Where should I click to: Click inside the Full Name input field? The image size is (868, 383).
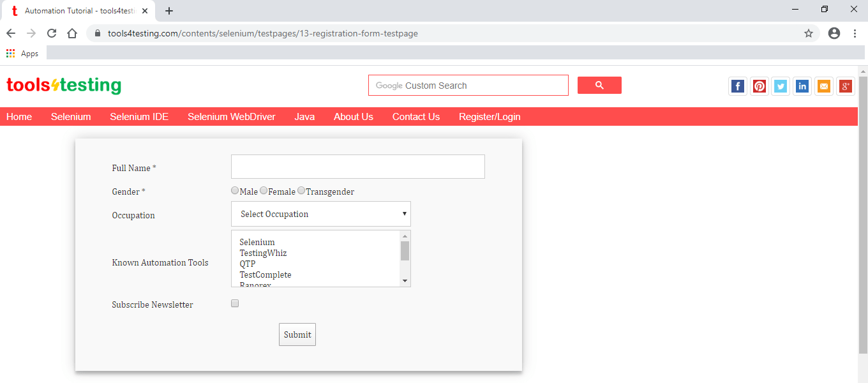point(357,166)
